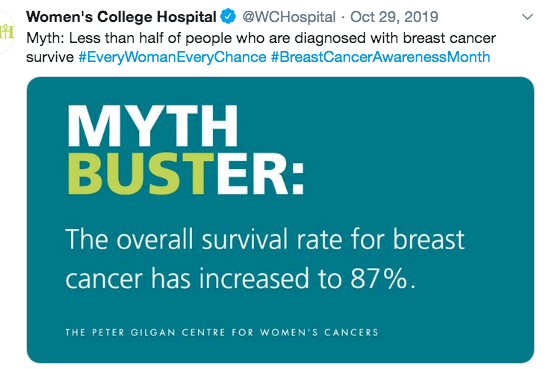Click the white MYTH heading in the image
This screenshot has height=369, width=546.
[x=153, y=126]
